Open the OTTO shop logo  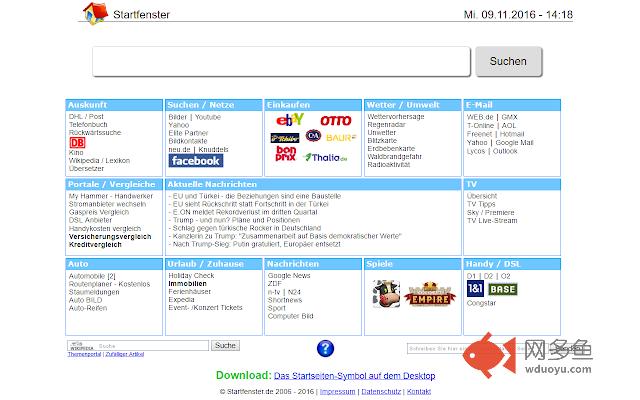pyautogui.click(x=336, y=120)
